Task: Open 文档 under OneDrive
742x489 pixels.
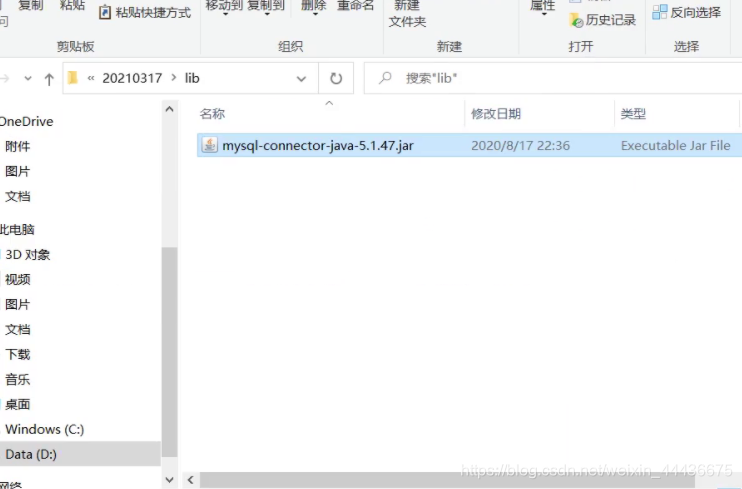Action: click(18, 196)
